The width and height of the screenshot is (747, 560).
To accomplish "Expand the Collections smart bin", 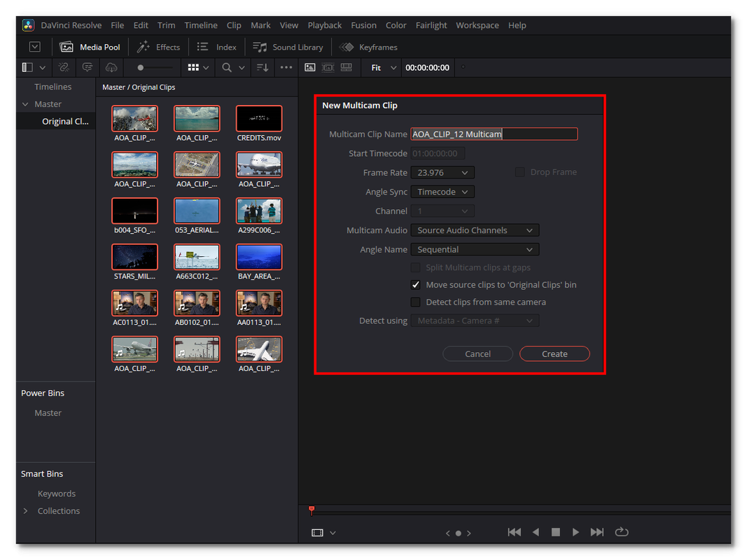I will (25, 511).
